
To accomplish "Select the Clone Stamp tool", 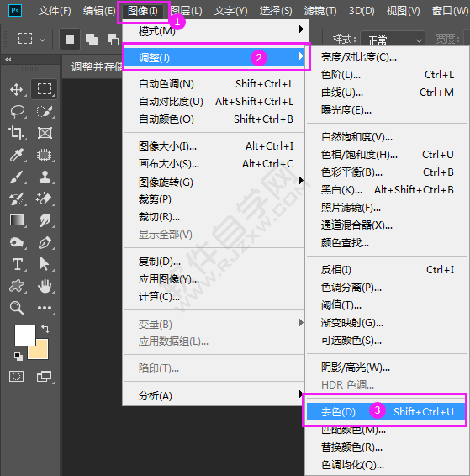I will pos(45,177).
